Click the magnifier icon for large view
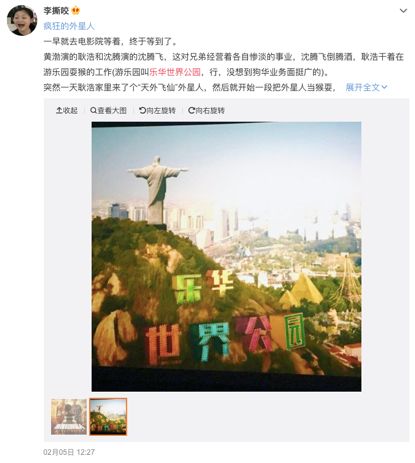This screenshot has width=415, height=463. point(93,110)
